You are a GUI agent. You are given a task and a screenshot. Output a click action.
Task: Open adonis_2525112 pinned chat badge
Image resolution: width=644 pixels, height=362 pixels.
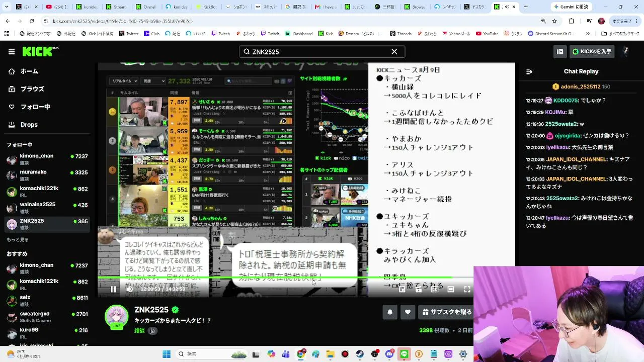pos(582,86)
